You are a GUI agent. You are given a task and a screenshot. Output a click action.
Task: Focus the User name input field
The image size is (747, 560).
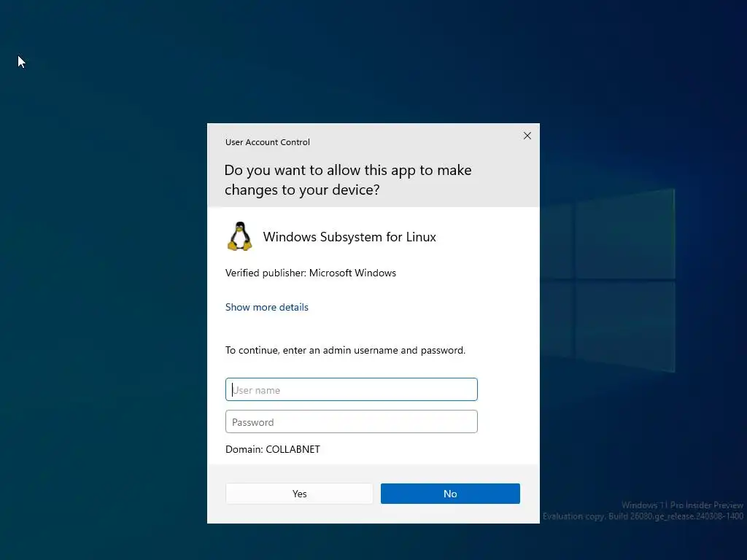(x=352, y=389)
